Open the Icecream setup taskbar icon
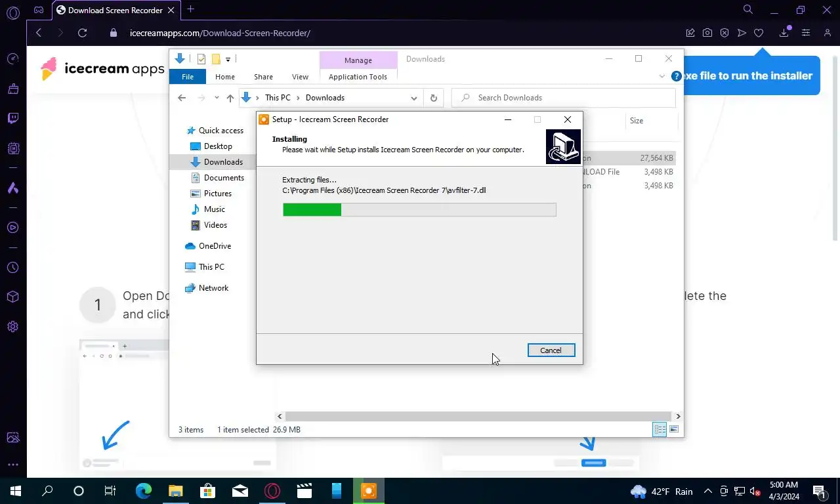 pos(369,491)
